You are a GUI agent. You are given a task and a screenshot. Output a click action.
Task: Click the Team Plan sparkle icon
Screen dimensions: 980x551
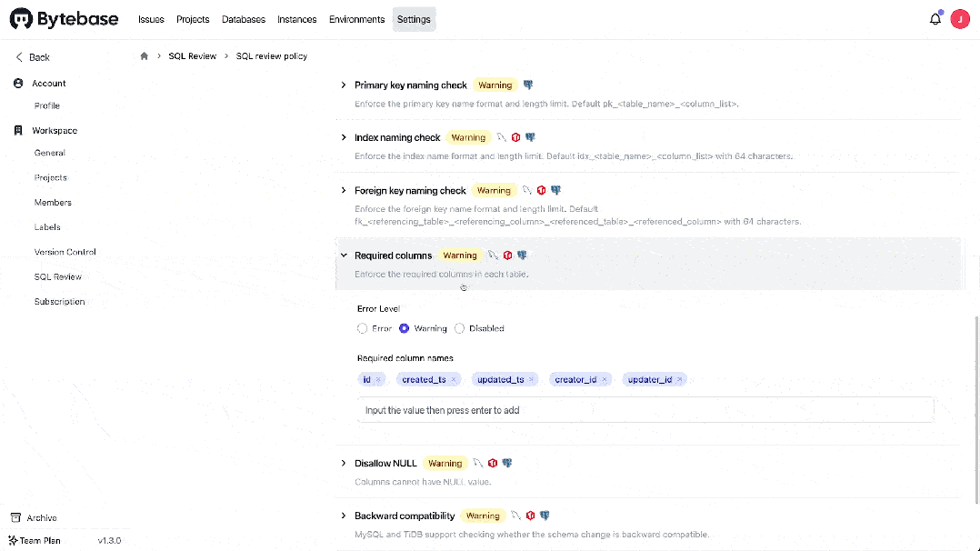tap(13, 540)
